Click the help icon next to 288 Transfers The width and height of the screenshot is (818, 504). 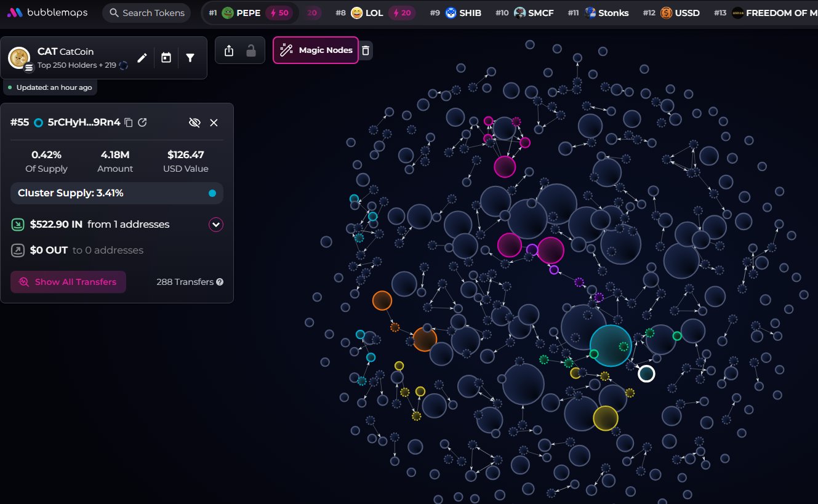click(x=220, y=282)
